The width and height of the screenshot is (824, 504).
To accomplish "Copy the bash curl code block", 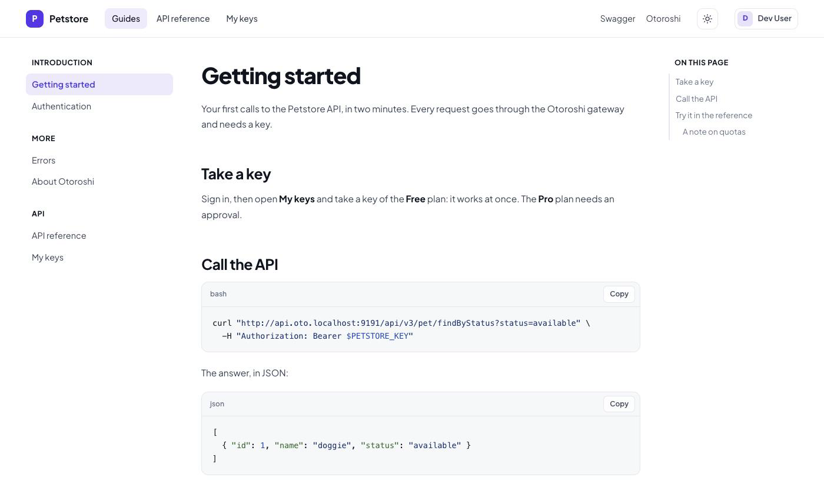I will (619, 294).
